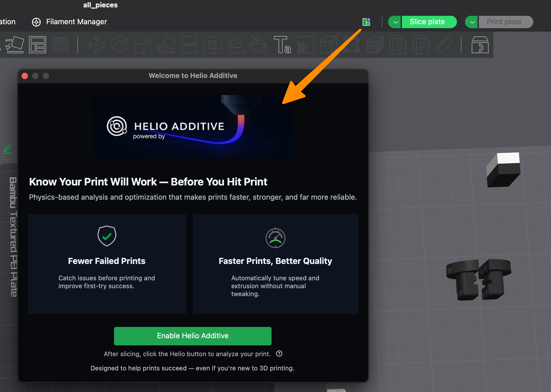Click the Print plate button
Viewport: 551px width, 392px height.
(x=506, y=22)
